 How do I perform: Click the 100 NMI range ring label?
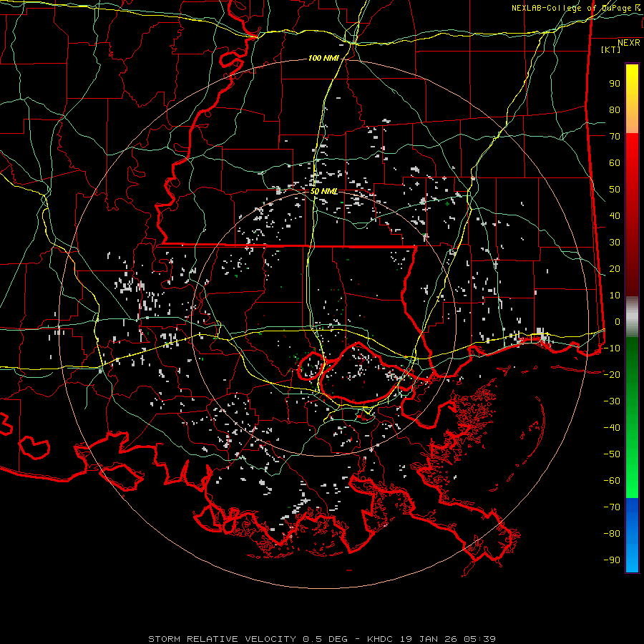(323, 59)
